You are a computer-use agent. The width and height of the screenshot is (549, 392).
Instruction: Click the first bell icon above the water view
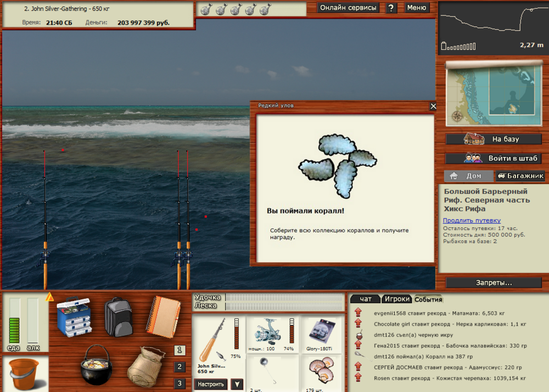click(208, 9)
